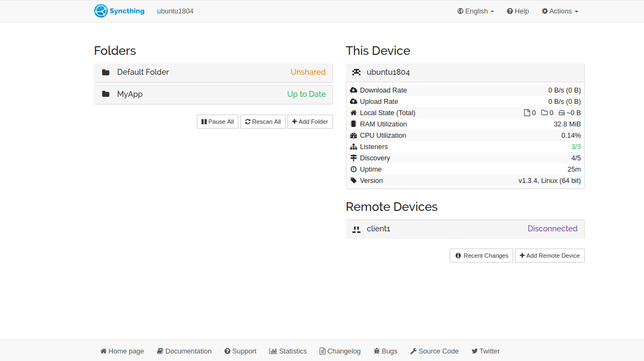The image size is (644, 361).
Task: Click the ubuntu1804 device identicon
Action: point(357,72)
